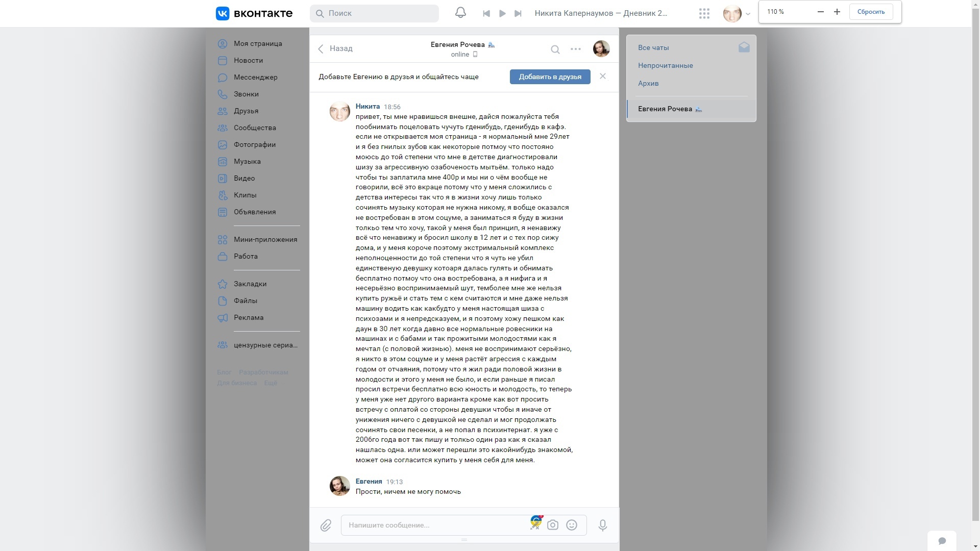Screen dimensions: 980x551
Task: Click the next track button
Action: click(518, 13)
